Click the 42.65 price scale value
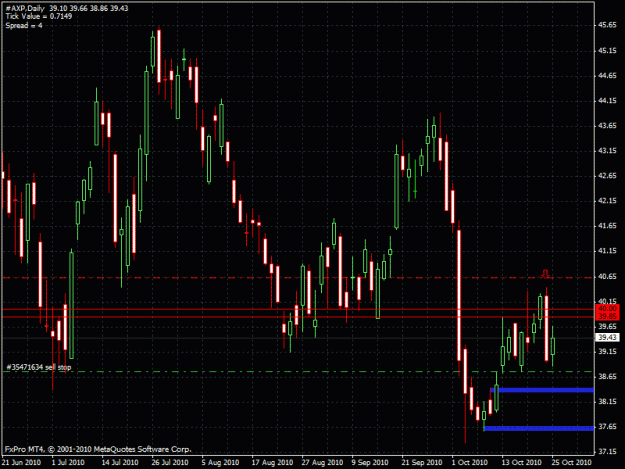The image size is (625, 469). pos(607,175)
